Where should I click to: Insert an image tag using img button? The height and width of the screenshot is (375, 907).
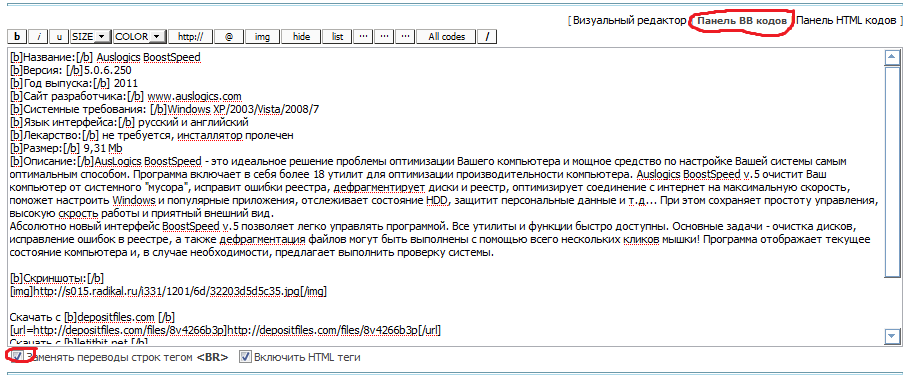click(263, 36)
